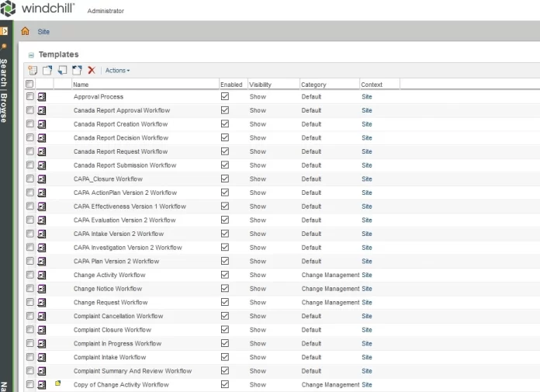Click Default category for CAPA Intake Version 2 Workflow
Image resolution: width=540 pixels, height=392 pixels.
pos(311,234)
